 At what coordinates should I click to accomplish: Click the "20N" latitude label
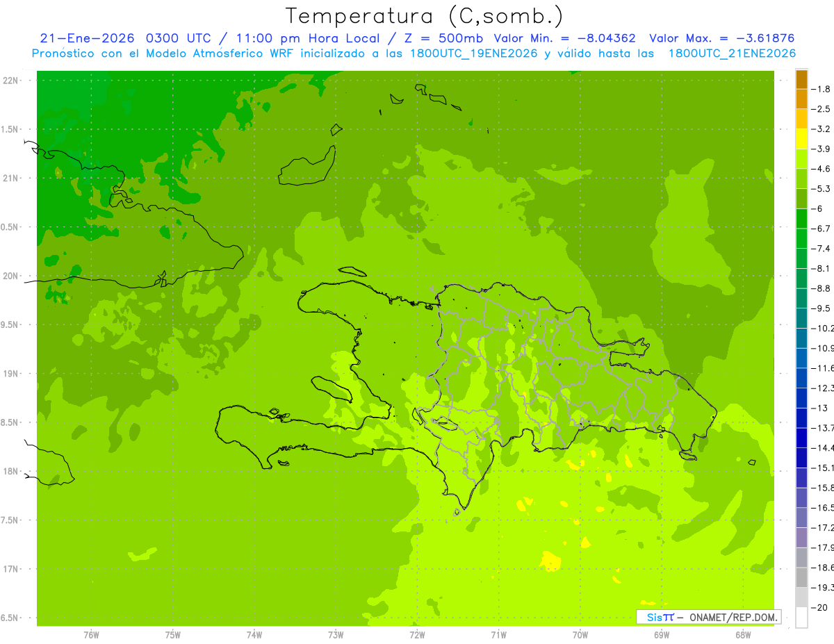coord(11,276)
